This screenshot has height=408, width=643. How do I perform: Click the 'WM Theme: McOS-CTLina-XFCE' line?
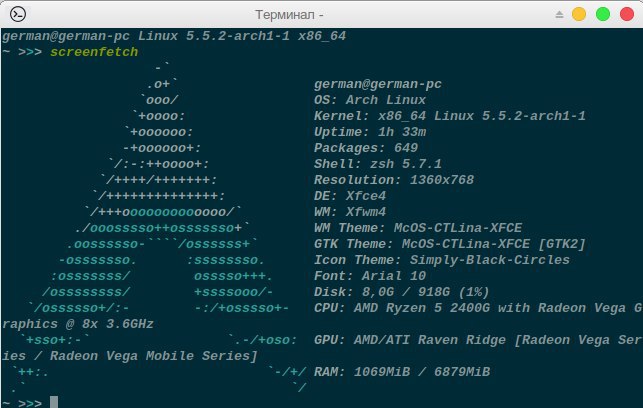point(418,228)
